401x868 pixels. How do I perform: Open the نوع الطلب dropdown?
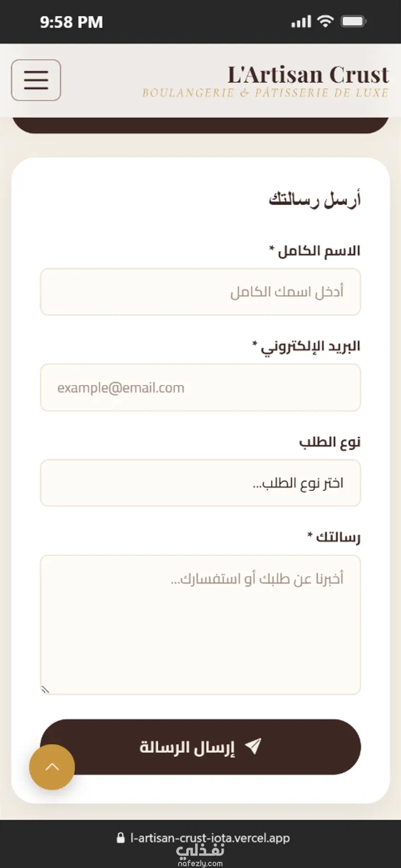(200, 483)
